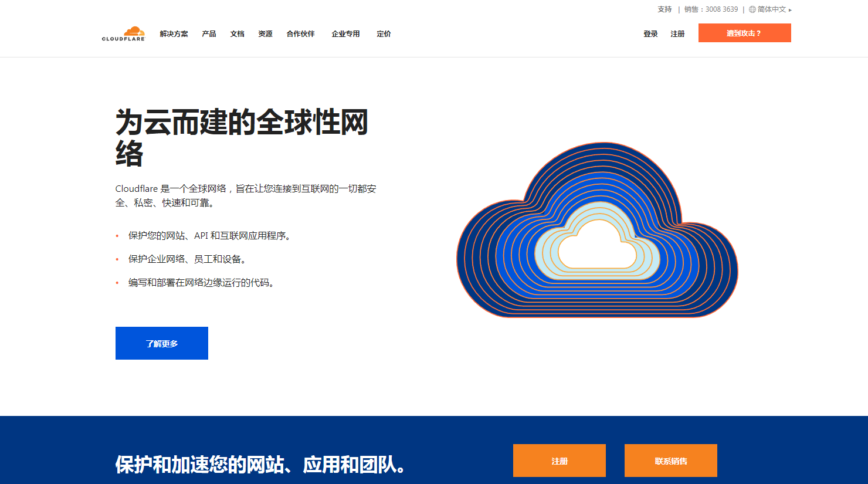This screenshot has width=868, height=484.
Task: Click the cloud illustration image
Action: click(x=597, y=230)
